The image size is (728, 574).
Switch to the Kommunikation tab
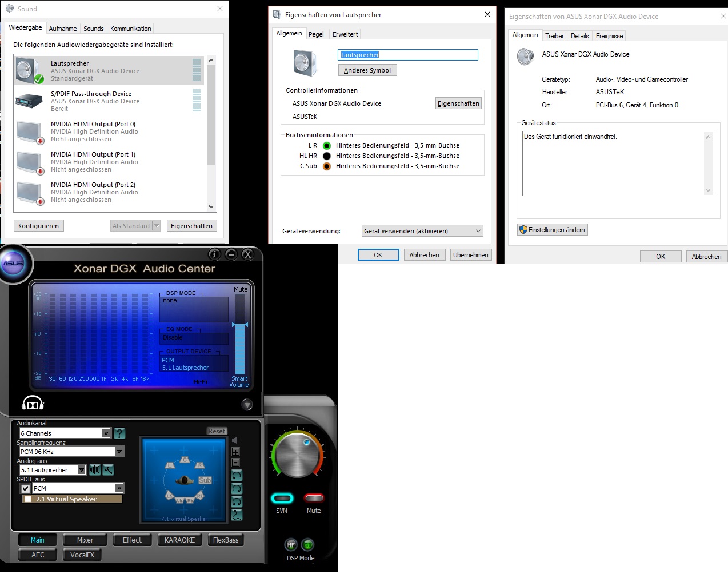[131, 29]
